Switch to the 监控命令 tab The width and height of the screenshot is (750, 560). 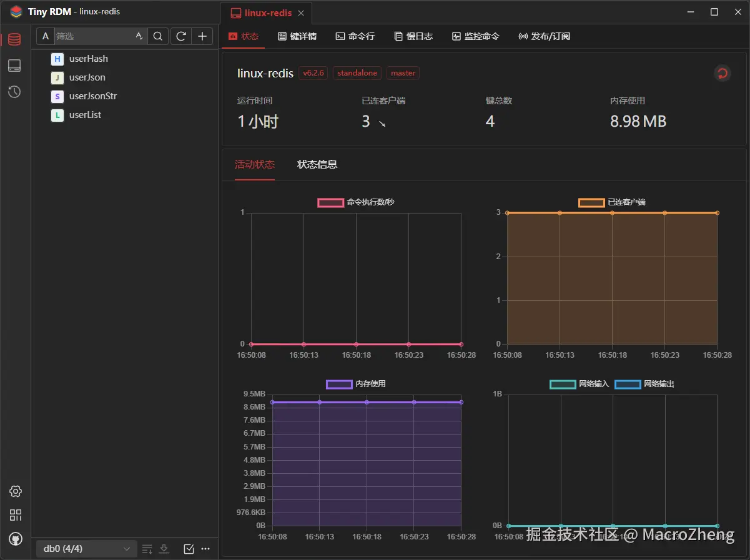pos(476,36)
